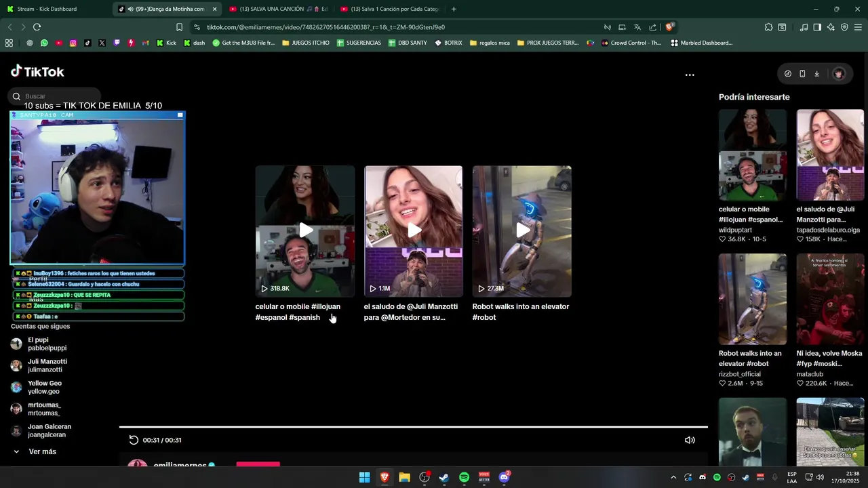This screenshot has height=488, width=868.
Task: Open File Explorer from the taskbar
Action: tap(404, 477)
